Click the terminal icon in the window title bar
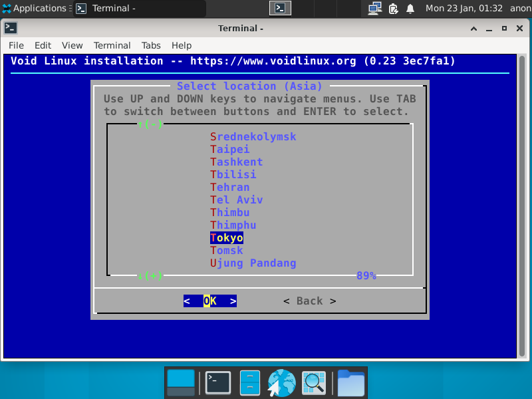Viewport: 532px width, 399px height. [11, 28]
